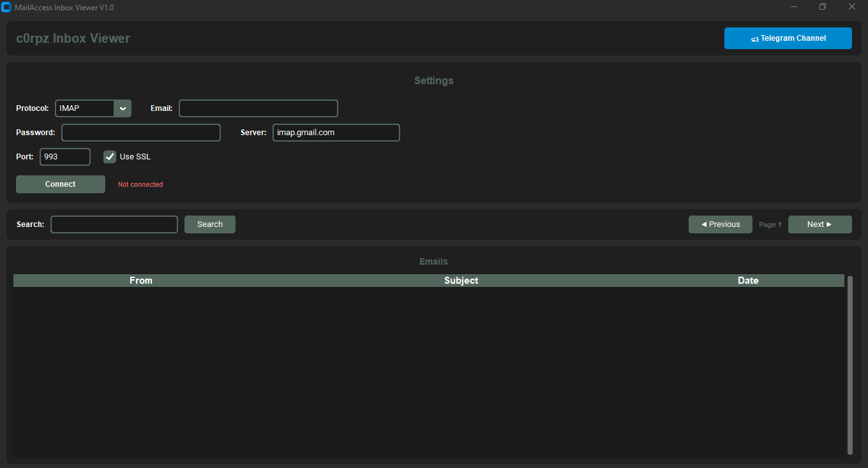Go to the Previous page
This screenshot has width=868, height=468.
click(720, 224)
